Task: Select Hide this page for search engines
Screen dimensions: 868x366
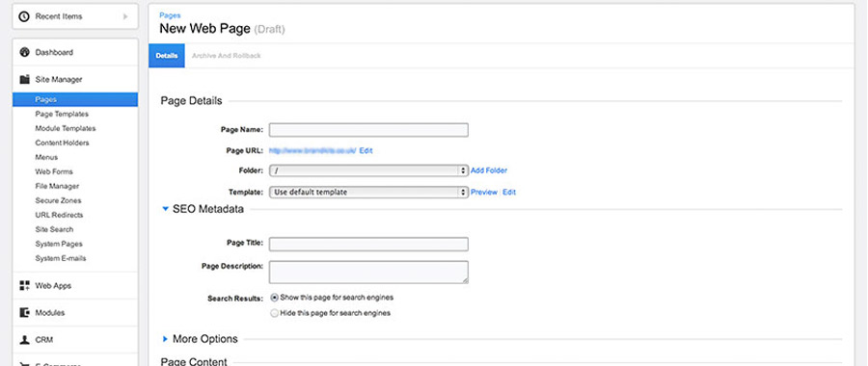Action: point(274,313)
